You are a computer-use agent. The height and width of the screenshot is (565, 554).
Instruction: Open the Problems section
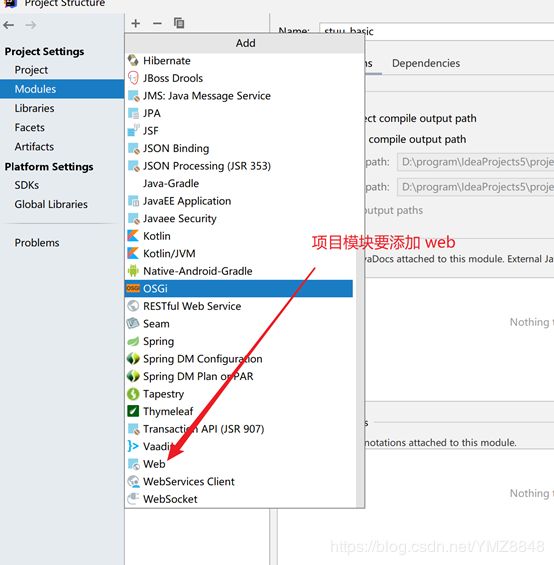tap(62, 243)
